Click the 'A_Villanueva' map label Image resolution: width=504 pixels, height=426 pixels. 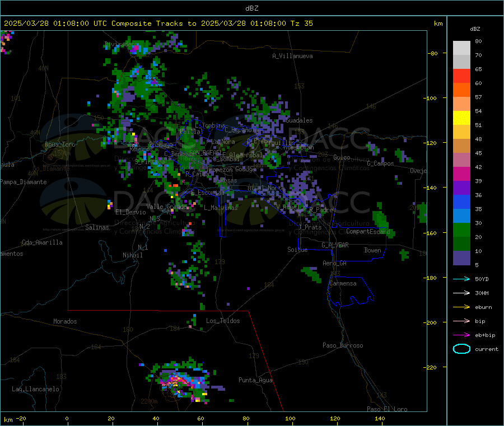pyautogui.click(x=292, y=56)
